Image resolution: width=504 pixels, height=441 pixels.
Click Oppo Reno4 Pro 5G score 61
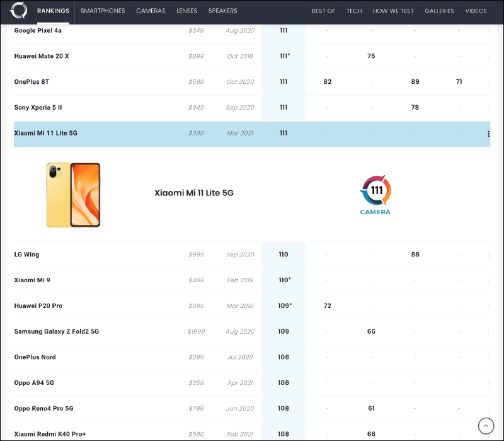pyautogui.click(x=371, y=408)
